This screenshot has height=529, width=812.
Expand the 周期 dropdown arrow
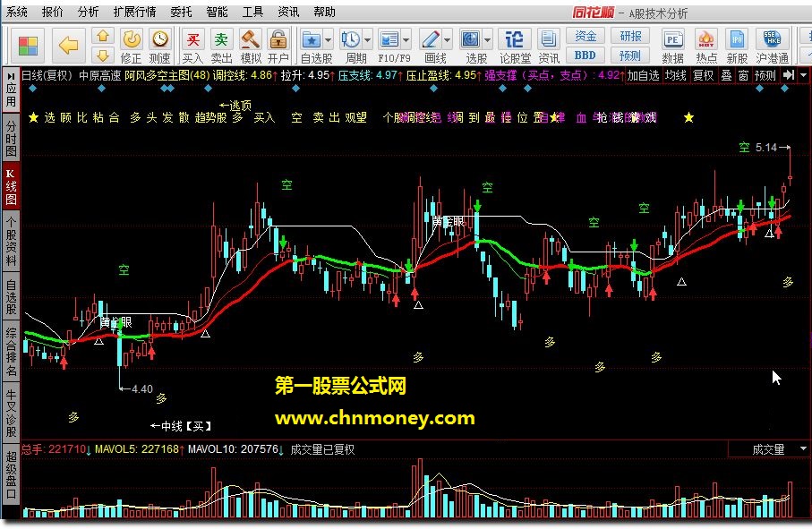[367, 39]
